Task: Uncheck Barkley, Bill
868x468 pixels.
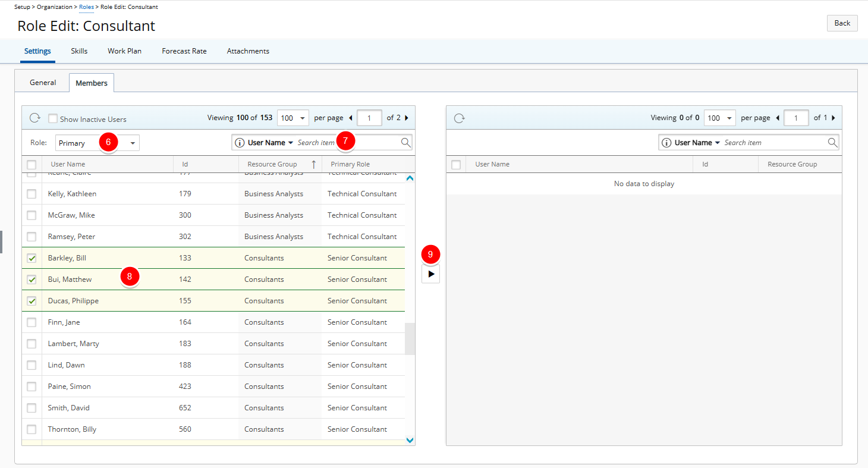Action: [x=32, y=258]
